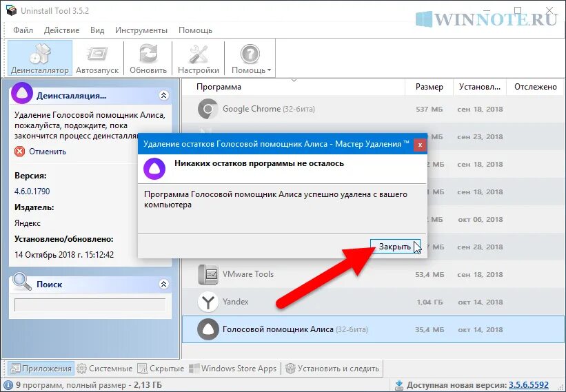
Task: Select the VMware Tools row
Action: 373,274
